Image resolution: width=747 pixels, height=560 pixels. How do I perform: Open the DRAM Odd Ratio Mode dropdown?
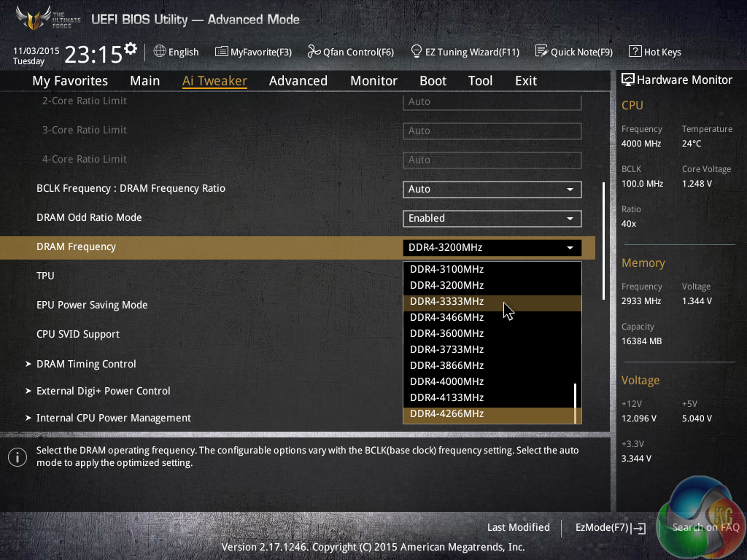tap(492, 218)
